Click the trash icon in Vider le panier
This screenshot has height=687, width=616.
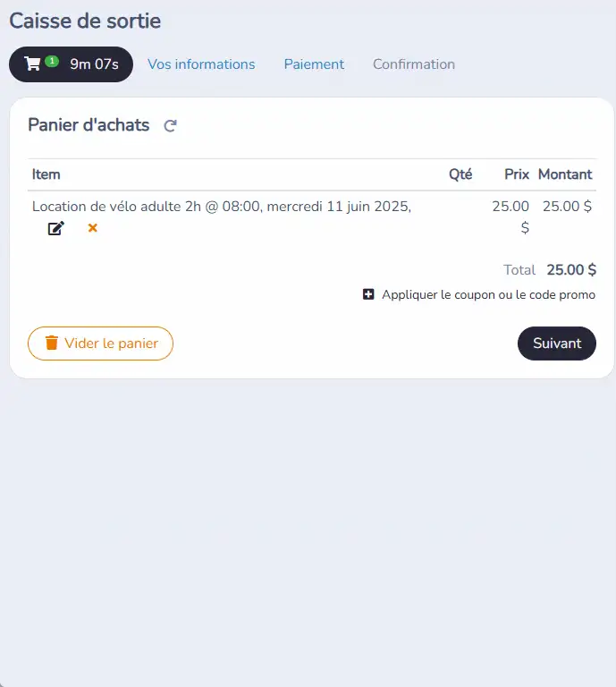tap(52, 343)
